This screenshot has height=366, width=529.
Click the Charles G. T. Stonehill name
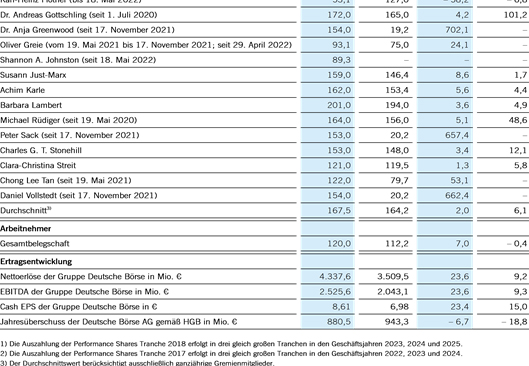click(x=41, y=150)
